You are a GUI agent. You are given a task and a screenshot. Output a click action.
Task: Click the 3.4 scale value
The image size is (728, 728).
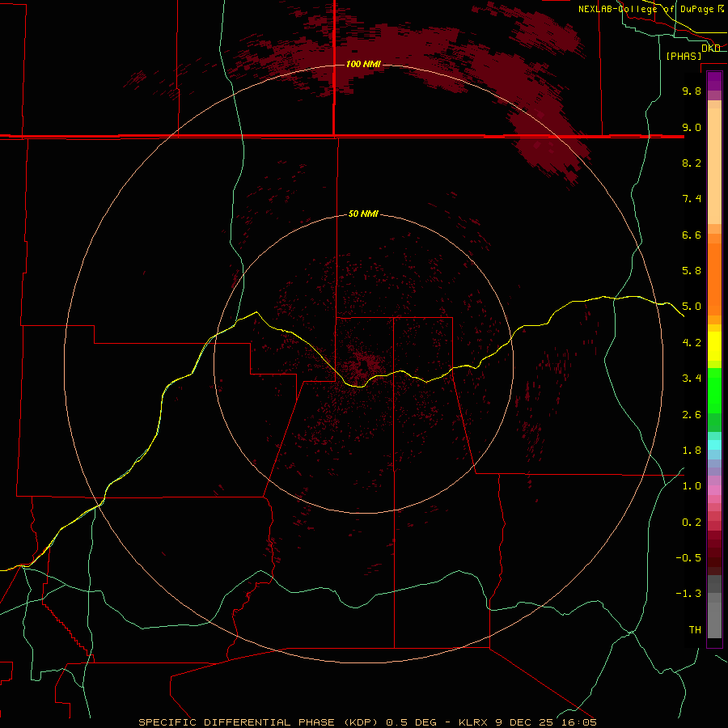[x=692, y=379]
